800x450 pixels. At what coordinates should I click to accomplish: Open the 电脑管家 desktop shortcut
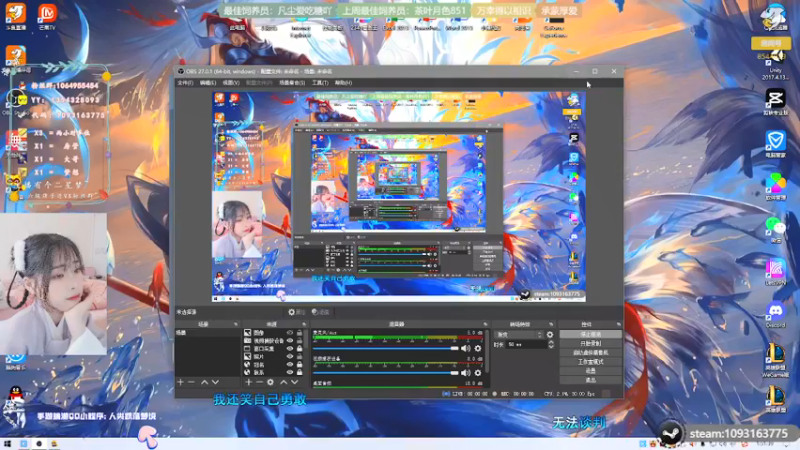pos(775,144)
